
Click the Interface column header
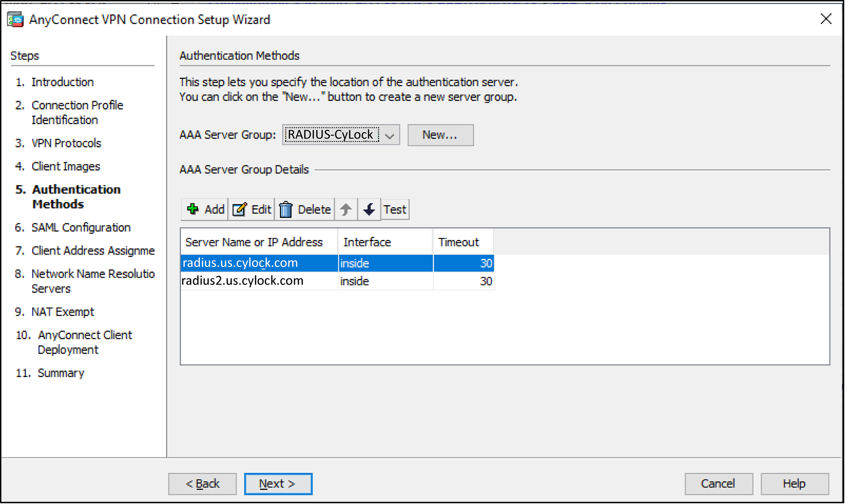[x=368, y=242]
